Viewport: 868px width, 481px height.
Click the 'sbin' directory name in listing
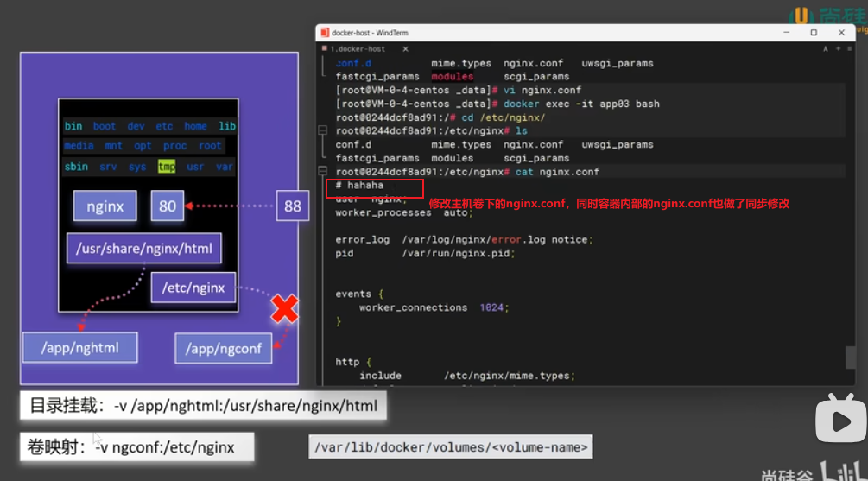(76, 167)
